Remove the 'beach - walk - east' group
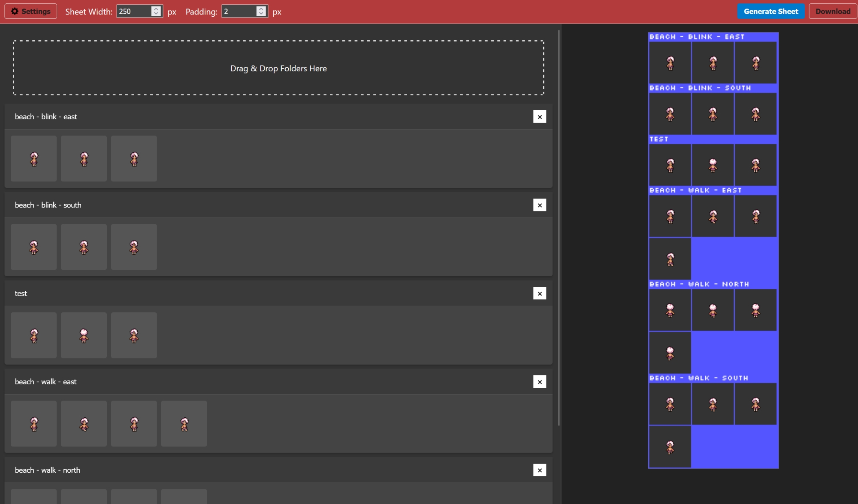The width and height of the screenshot is (858, 504). (539, 382)
